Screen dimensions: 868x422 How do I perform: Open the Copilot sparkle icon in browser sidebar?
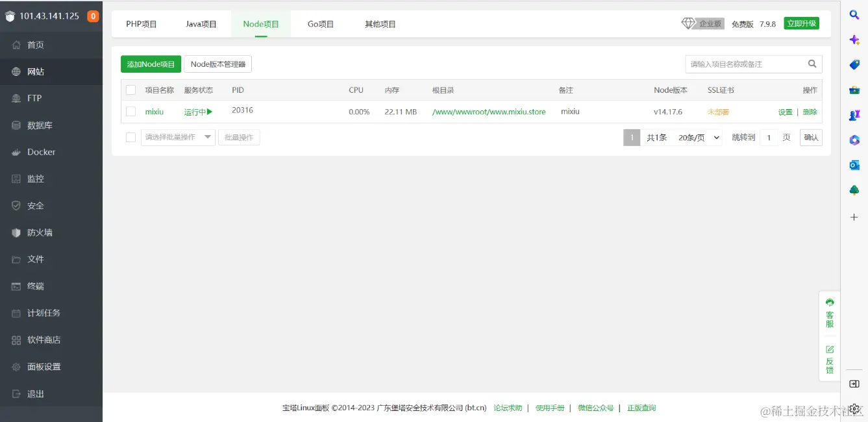[854, 40]
